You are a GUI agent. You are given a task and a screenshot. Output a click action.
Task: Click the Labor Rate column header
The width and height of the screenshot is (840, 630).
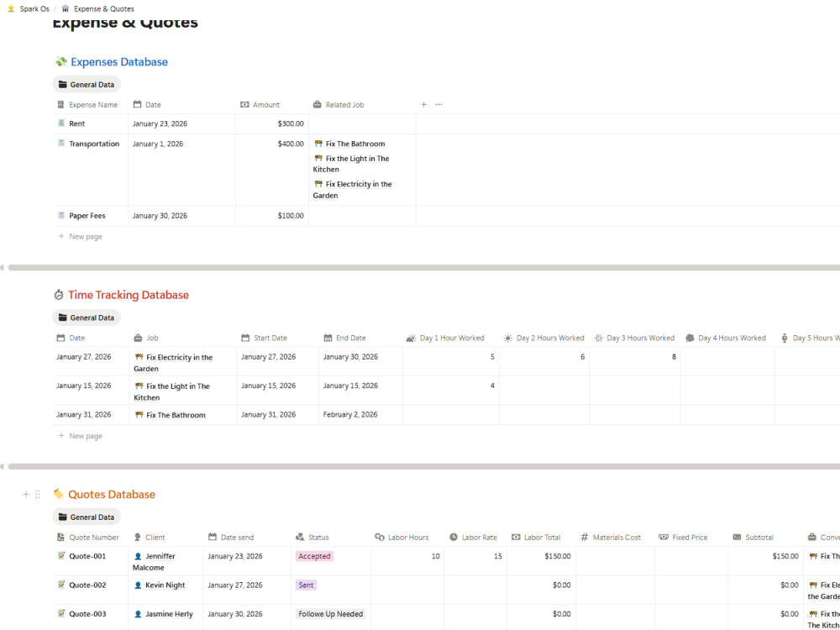(473, 538)
